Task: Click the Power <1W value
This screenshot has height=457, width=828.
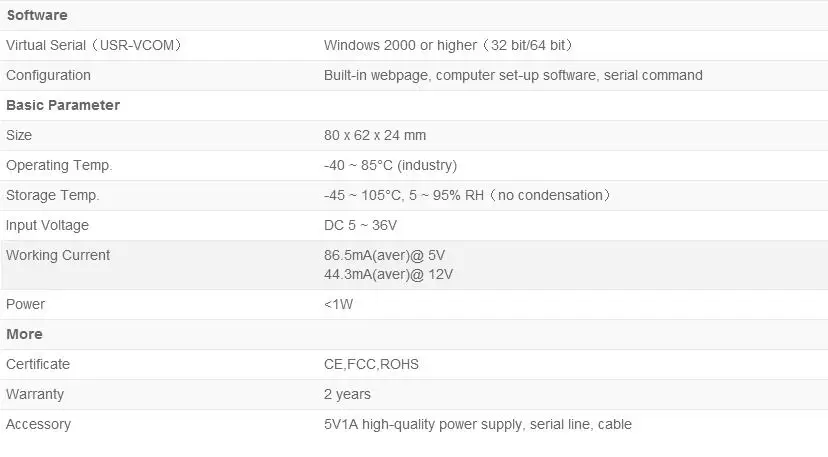Action: 338,304
